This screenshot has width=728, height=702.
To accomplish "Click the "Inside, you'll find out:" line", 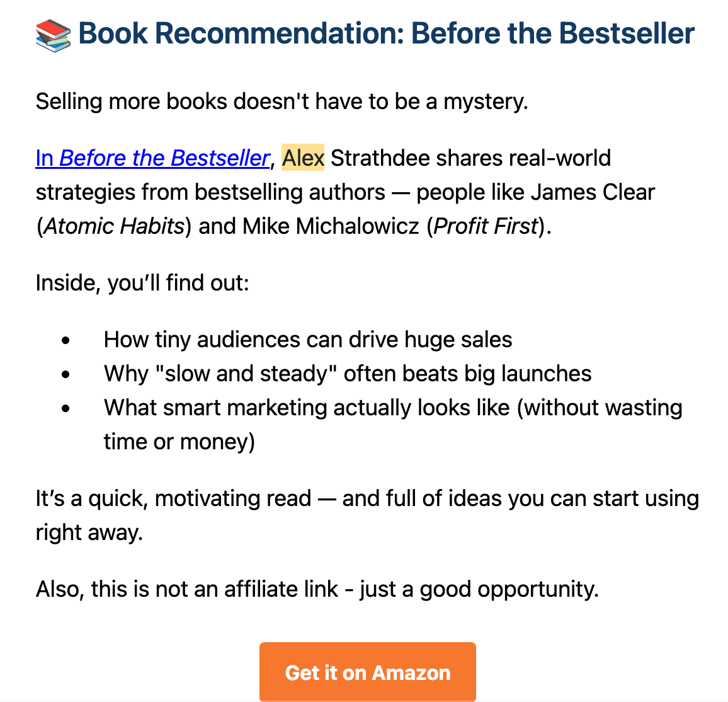I will [x=142, y=282].
